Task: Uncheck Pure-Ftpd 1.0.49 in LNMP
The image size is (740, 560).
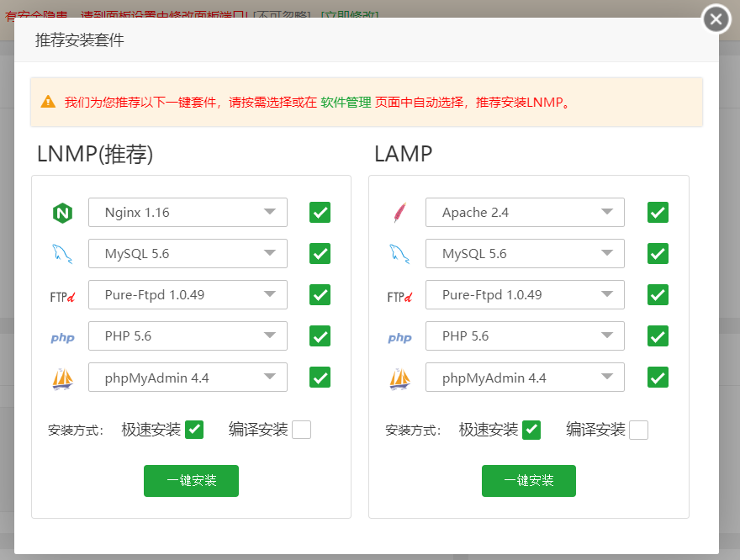Action: pyautogui.click(x=320, y=295)
